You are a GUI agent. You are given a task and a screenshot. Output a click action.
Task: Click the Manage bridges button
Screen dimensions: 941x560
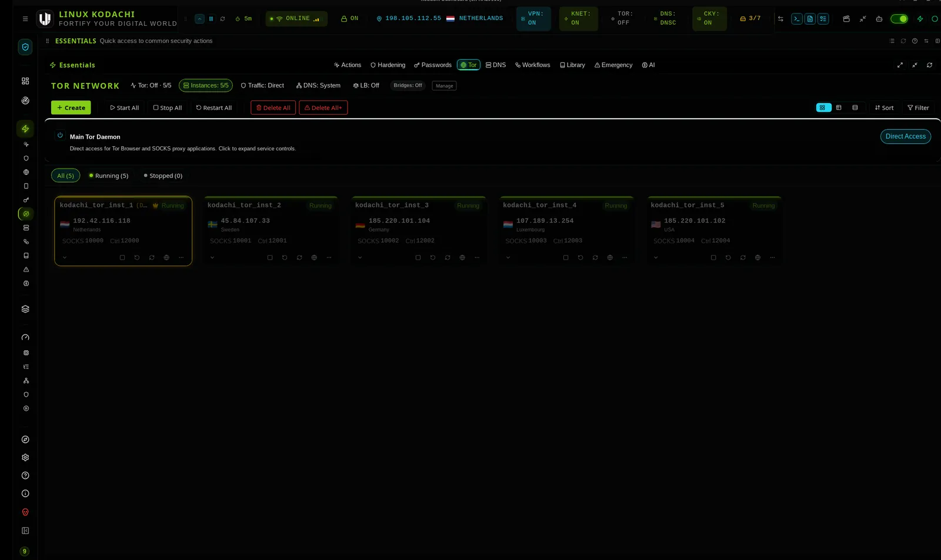[444, 86]
